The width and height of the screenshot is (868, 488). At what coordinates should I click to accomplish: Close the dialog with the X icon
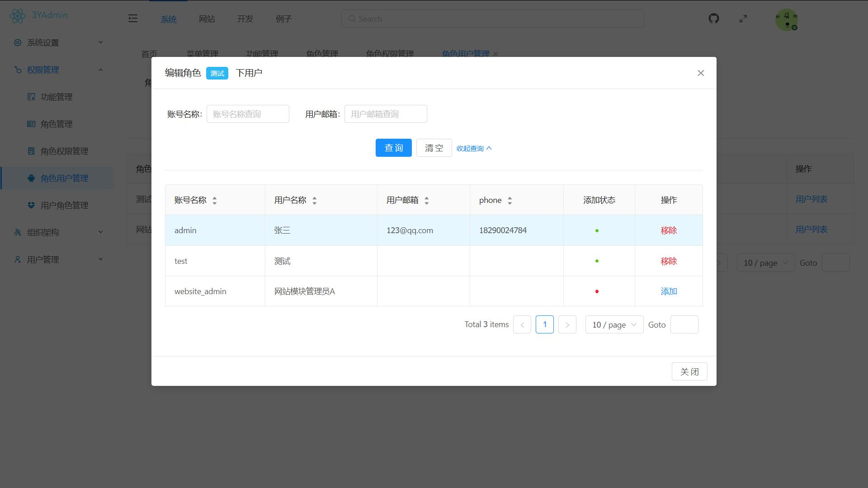point(700,73)
